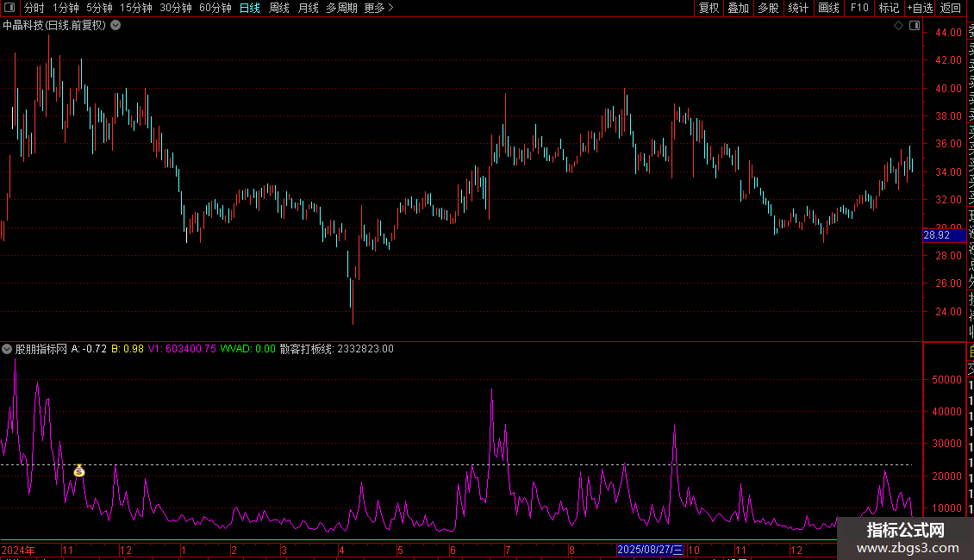
Task: Click the highlighted 28.92 price label
Action: click(944, 235)
